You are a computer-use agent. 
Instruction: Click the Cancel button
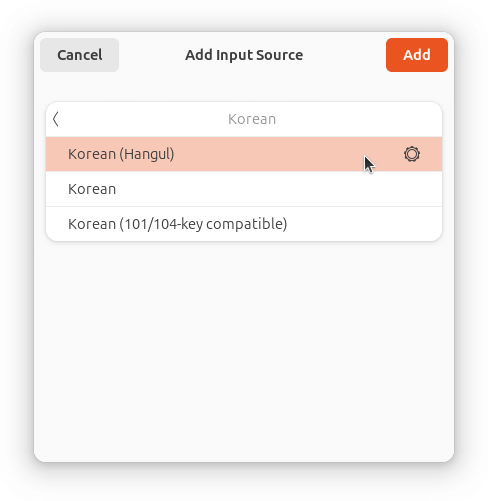(79, 55)
